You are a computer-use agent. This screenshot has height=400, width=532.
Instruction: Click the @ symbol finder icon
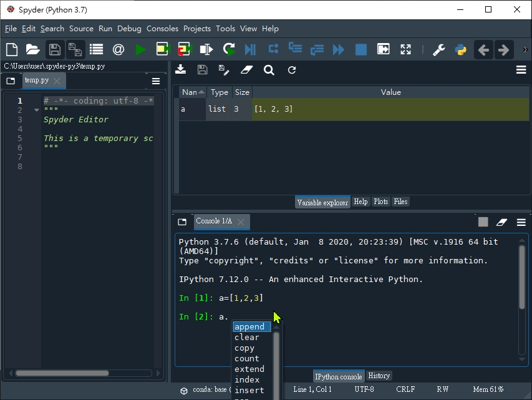[x=118, y=49]
